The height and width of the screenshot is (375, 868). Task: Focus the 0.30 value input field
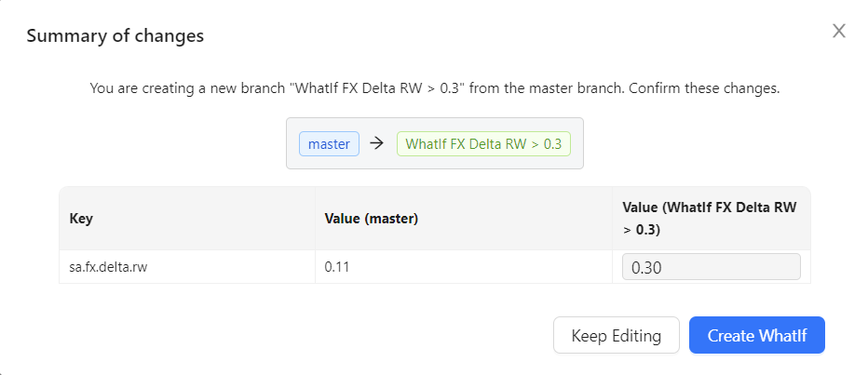tap(712, 267)
